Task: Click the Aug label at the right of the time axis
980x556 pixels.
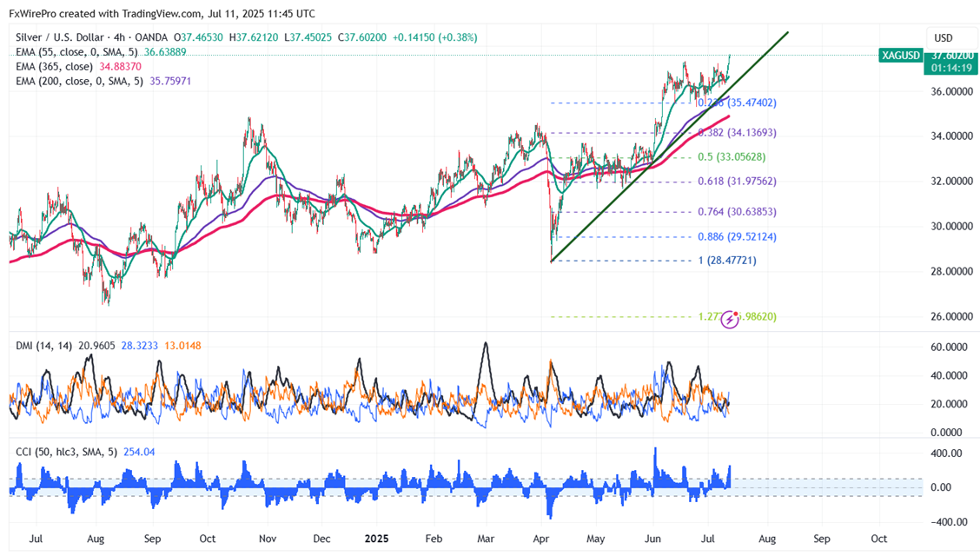Action: coord(767,539)
